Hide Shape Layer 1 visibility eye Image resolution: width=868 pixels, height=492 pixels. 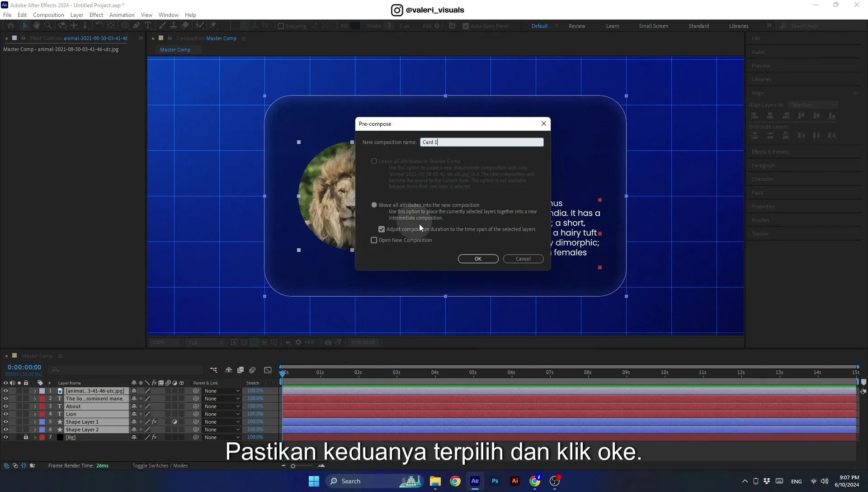click(5, 422)
